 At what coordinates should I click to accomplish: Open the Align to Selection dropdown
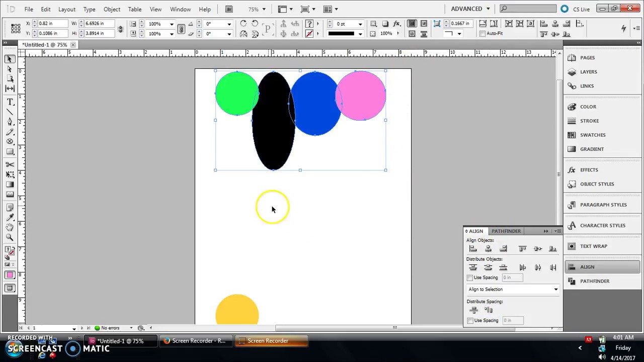pyautogui.click(x=513, y=289)
